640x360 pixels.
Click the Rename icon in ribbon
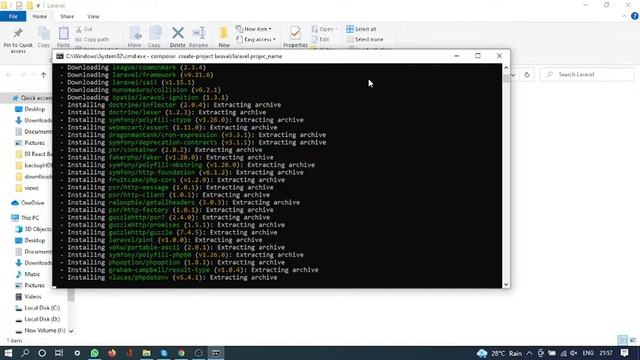pyautogui.click(x=199, y=33)
